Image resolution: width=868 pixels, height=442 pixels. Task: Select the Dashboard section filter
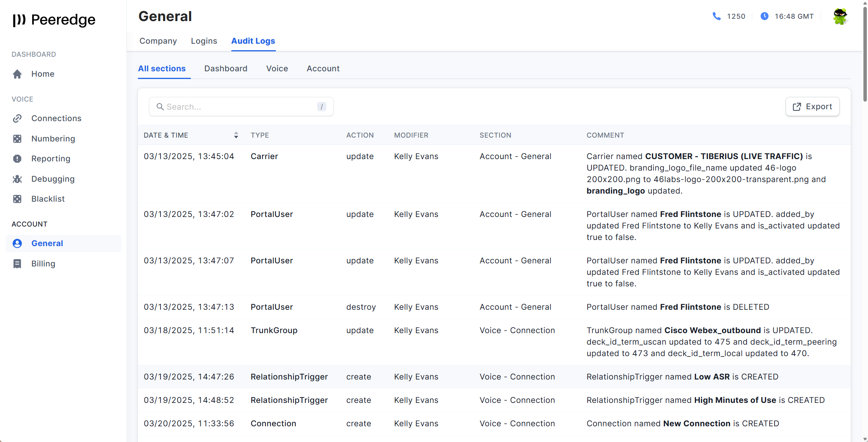(226, 69)
